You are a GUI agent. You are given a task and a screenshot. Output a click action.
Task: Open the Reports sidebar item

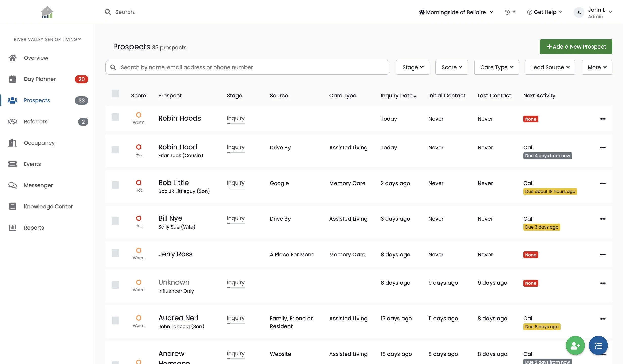pos(34,228)
